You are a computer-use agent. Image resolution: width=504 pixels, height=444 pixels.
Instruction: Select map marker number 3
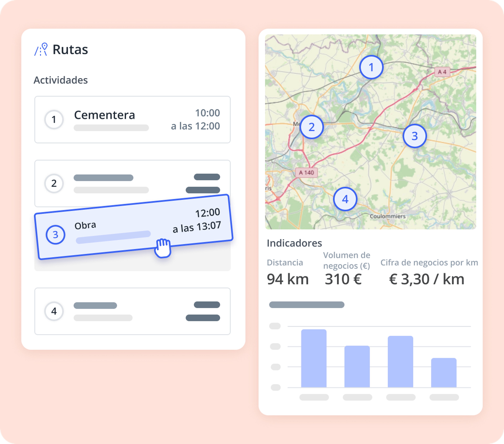coord(415,136)
